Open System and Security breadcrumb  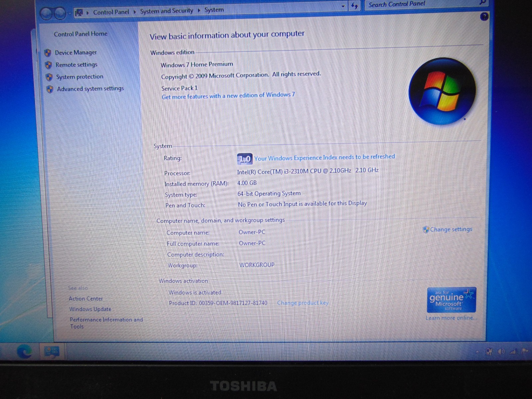167,11
